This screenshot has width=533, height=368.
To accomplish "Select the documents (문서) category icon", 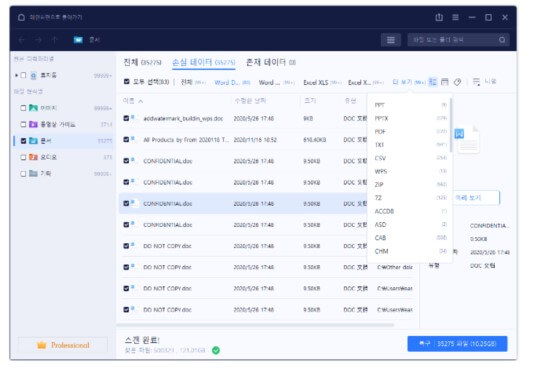I will pyautogui.click(x=33, y=141).
